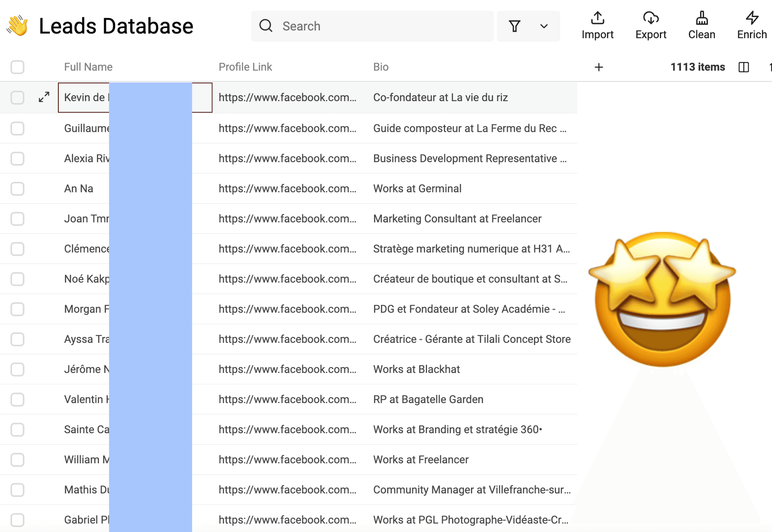The width and height of the screenshot is (772, 532).
Task: Open the filter funnel icon
Action: [x=514, y=27]
